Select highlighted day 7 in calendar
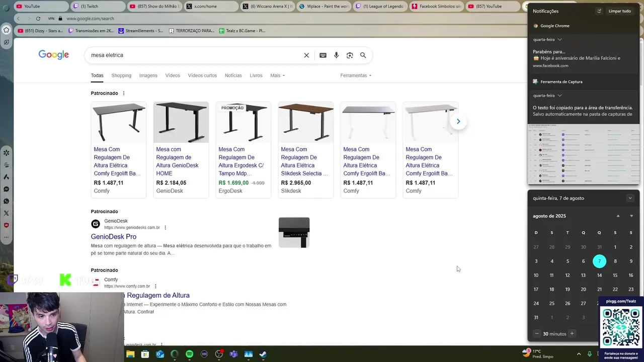The image size is (644, 362). click(x=599, y=261)
